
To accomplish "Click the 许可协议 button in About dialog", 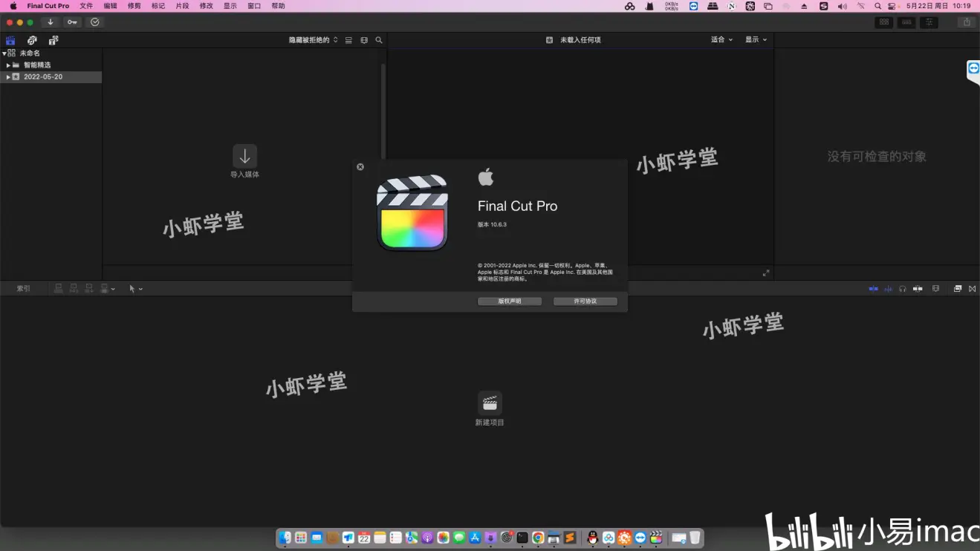I will (x=585, y=301).
